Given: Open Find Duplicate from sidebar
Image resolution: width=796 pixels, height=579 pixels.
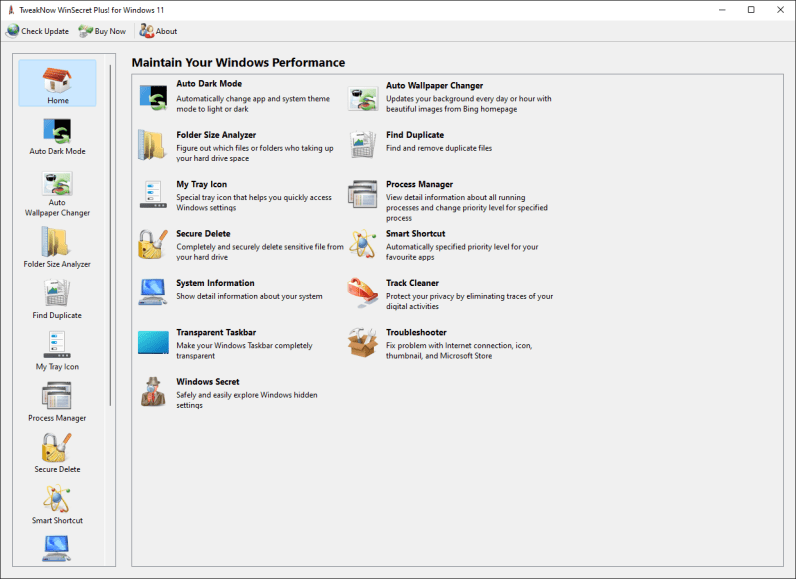Looking at the screenshot, I should tap(57, 294).
